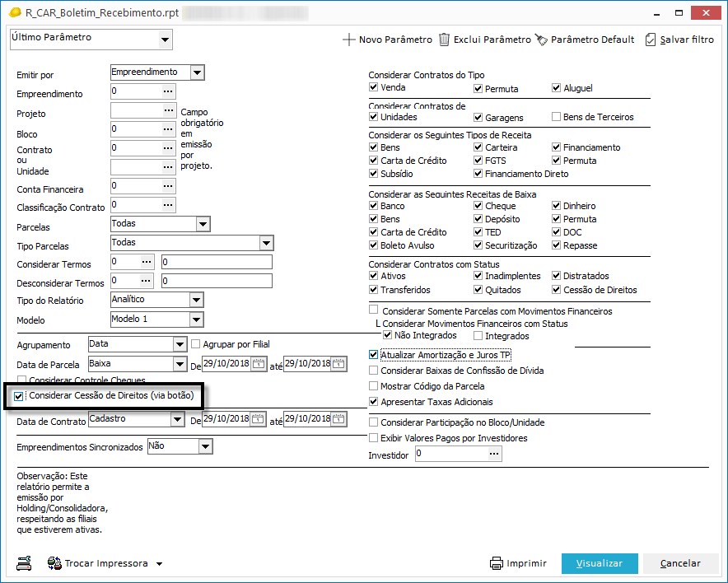
Task: Click the Empreendimento number input field
Action: point(137,91)
